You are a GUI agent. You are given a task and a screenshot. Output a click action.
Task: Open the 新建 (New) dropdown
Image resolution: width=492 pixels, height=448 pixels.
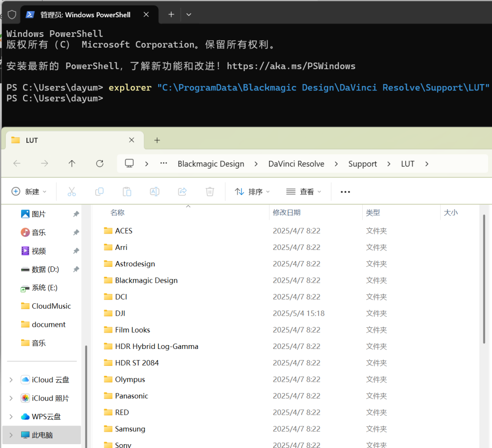click(29, 192)
